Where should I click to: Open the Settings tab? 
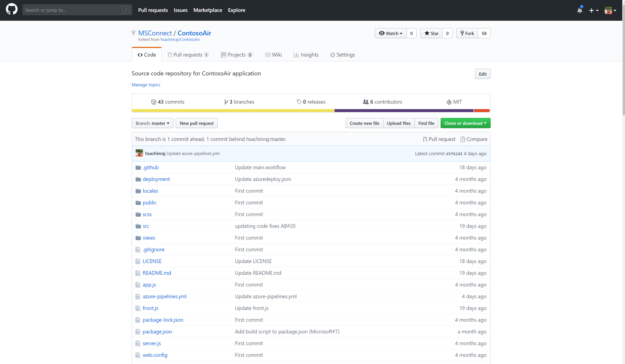(342, 55)
